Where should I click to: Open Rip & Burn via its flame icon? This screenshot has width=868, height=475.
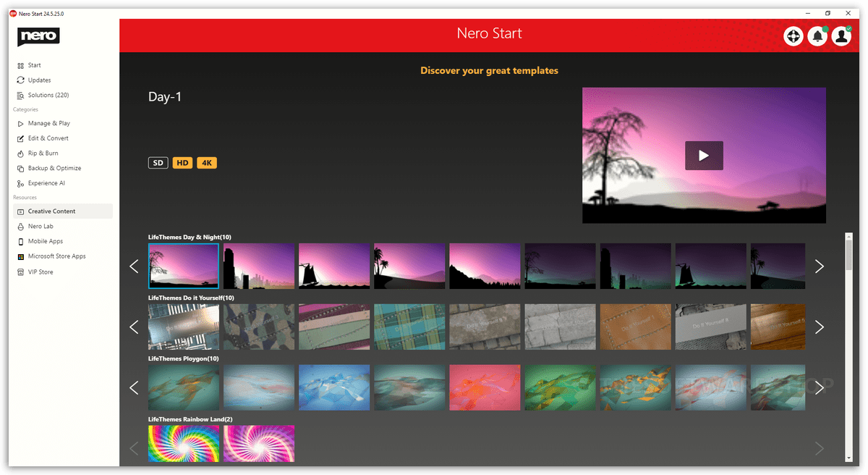pos(21,154)
